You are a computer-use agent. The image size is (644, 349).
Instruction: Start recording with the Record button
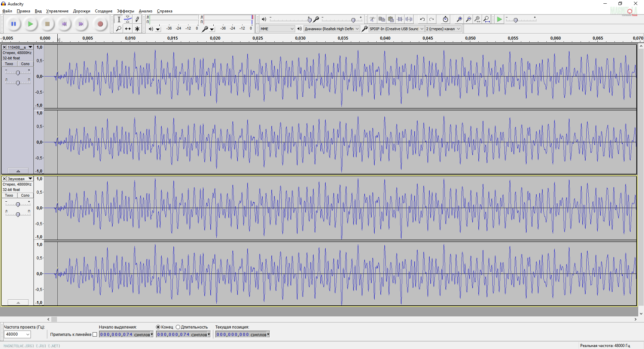100,24
